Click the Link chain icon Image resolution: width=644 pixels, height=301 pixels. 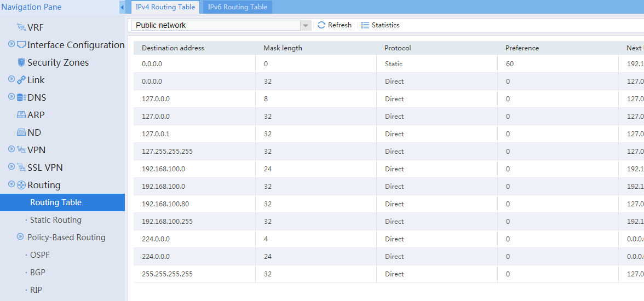[21, 80]
